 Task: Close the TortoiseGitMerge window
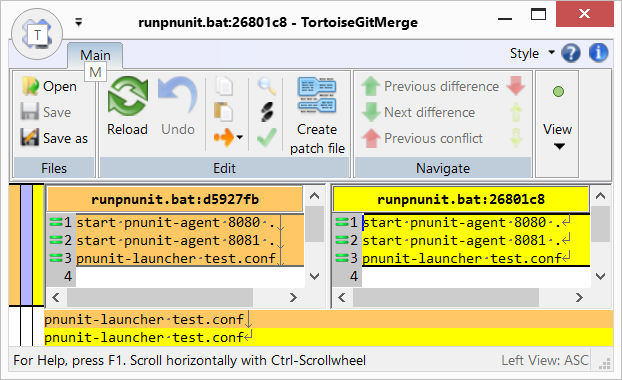point(584,14)
